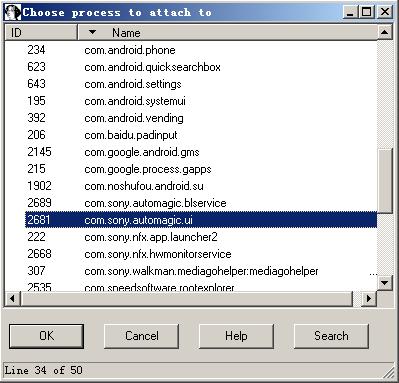The image size is (399, 383).
Task: Click process ID 1902
Action: (x=39, y=186)
